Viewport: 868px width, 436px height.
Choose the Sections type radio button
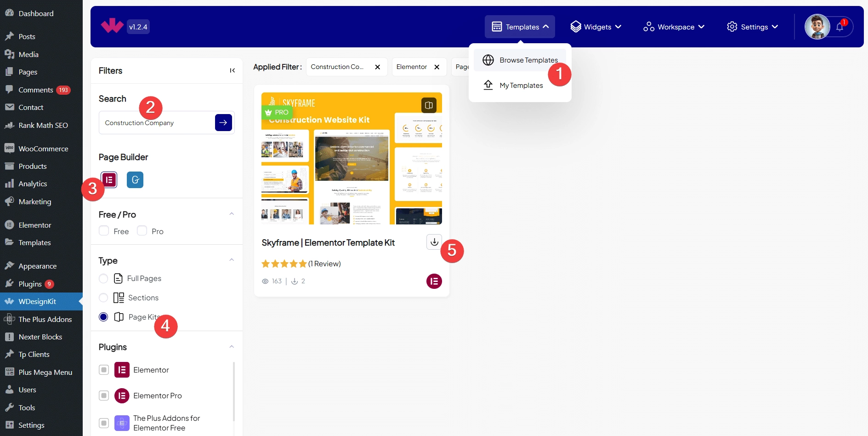pos(103,298)
